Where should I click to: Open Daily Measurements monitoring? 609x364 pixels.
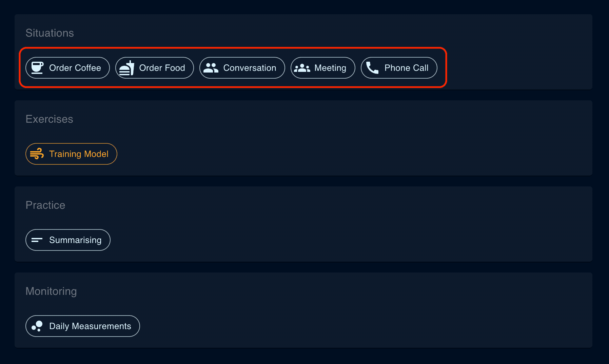83,326
